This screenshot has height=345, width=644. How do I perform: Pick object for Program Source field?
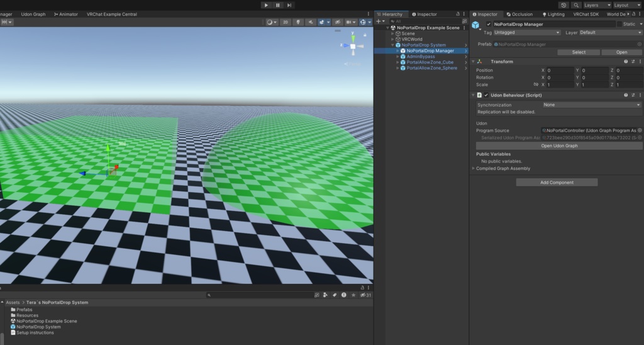coord(640,131)
